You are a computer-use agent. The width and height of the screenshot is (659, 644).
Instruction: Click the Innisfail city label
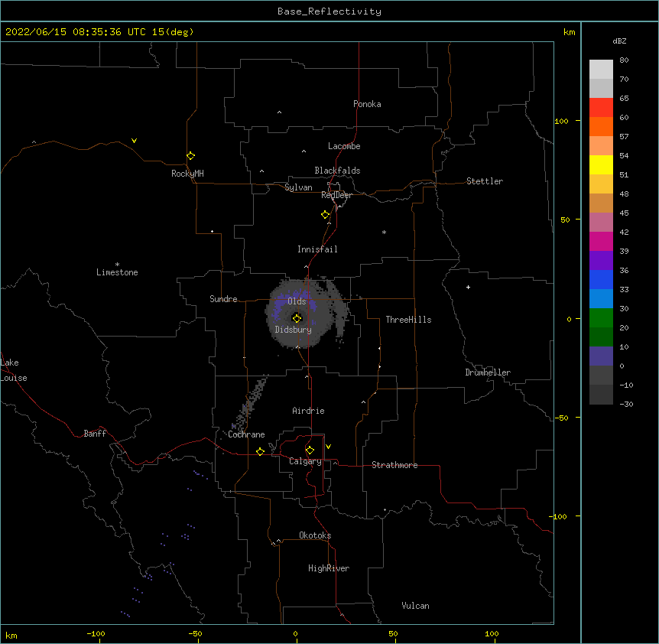click(x=317, y=249)
